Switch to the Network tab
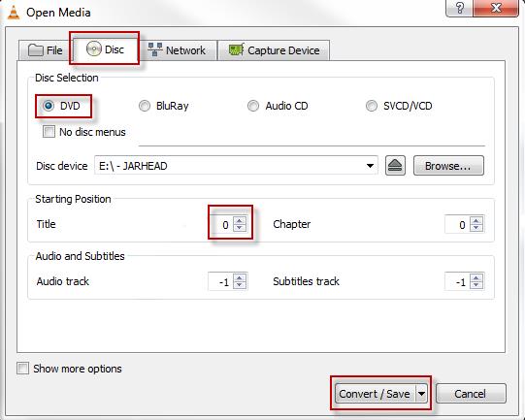This screenshot has width=525, height=420. (x=178, y=50)
